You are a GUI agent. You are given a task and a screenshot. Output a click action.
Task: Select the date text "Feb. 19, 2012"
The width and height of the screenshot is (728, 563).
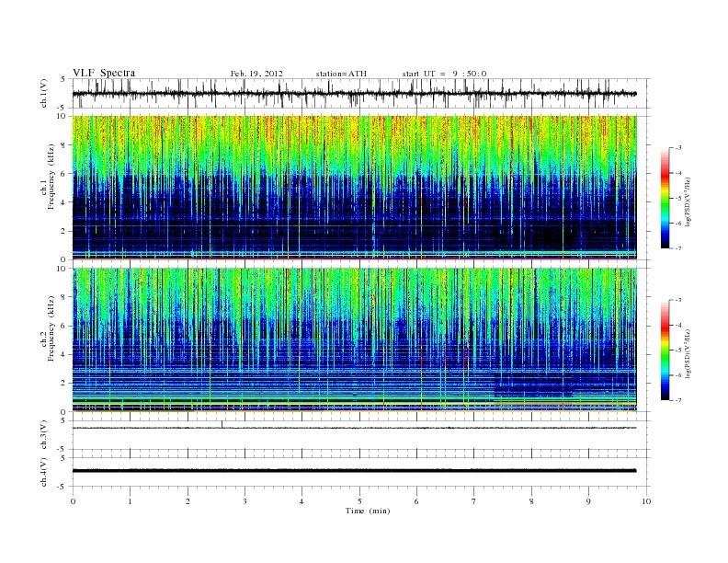pyautogui.click(x=256, y=74)
